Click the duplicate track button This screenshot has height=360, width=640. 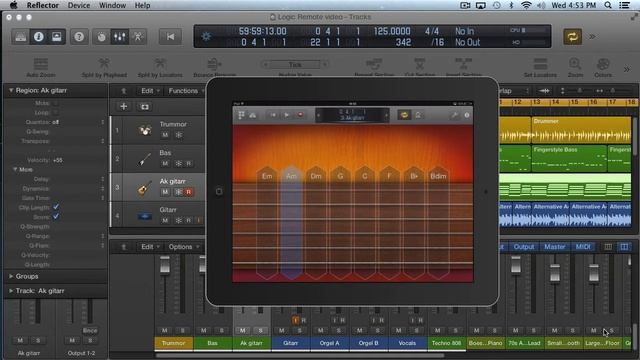coord(144,107)
